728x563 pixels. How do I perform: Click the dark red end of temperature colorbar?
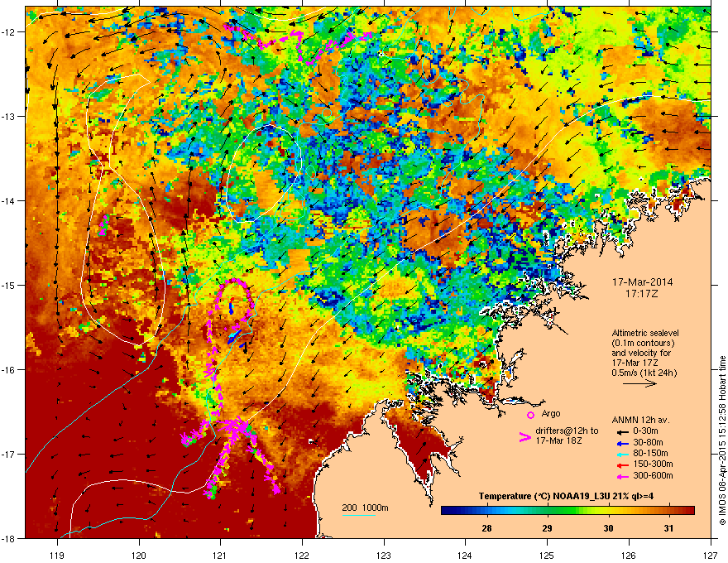[690, 511]
